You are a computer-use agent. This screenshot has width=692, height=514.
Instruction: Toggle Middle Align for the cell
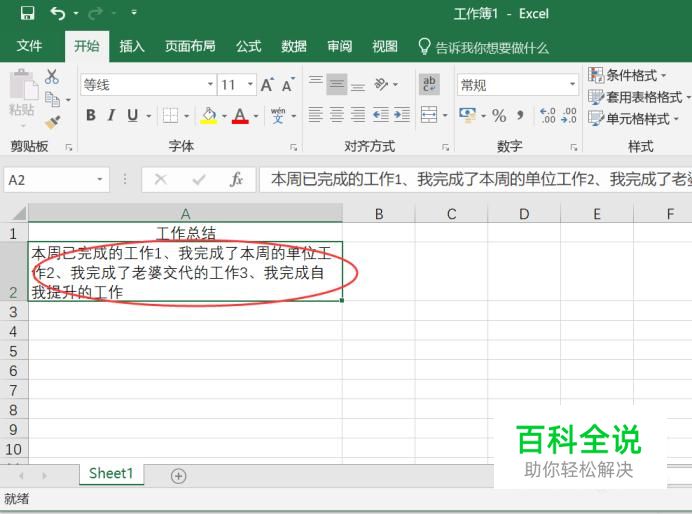[x=337, y=83]
